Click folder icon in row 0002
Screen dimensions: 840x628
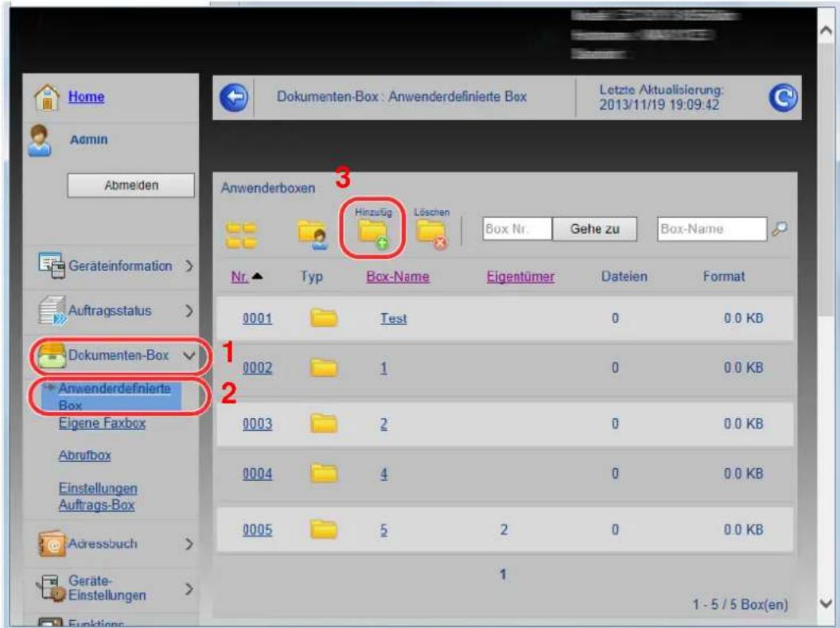click(x=324, y=367)
